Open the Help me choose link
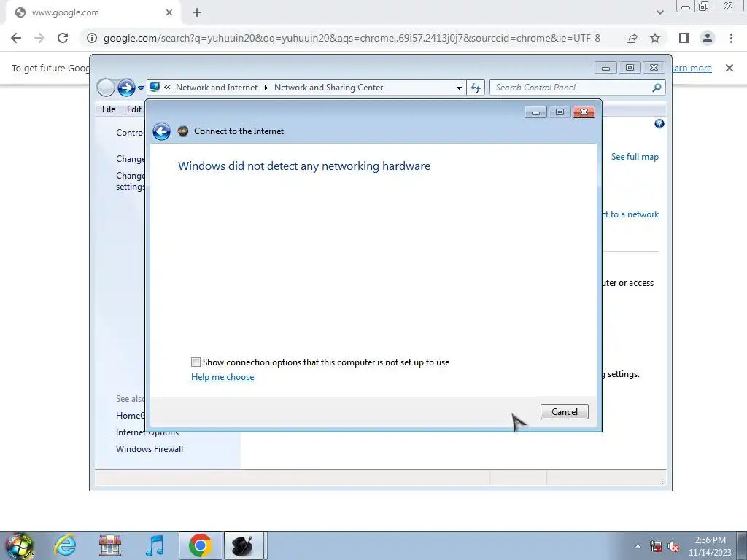Viewport: 747px width, 560px height. [x=222, y=377]
